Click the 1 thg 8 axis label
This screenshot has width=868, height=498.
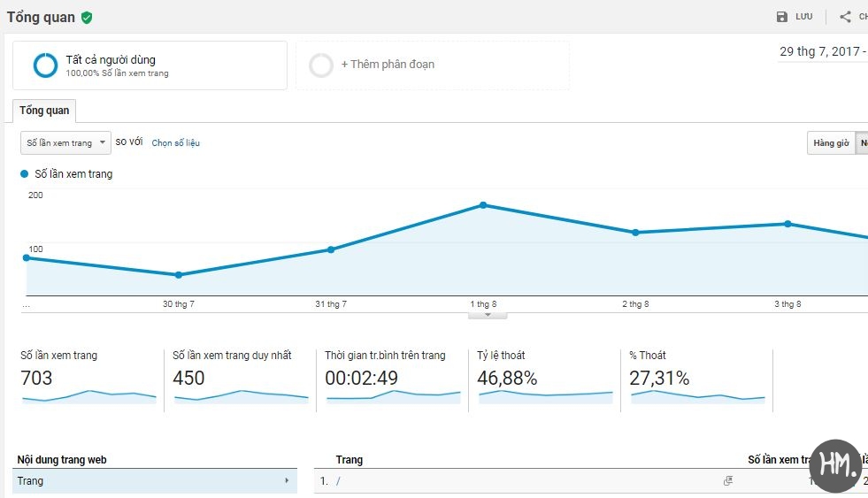tap(483, 303)
